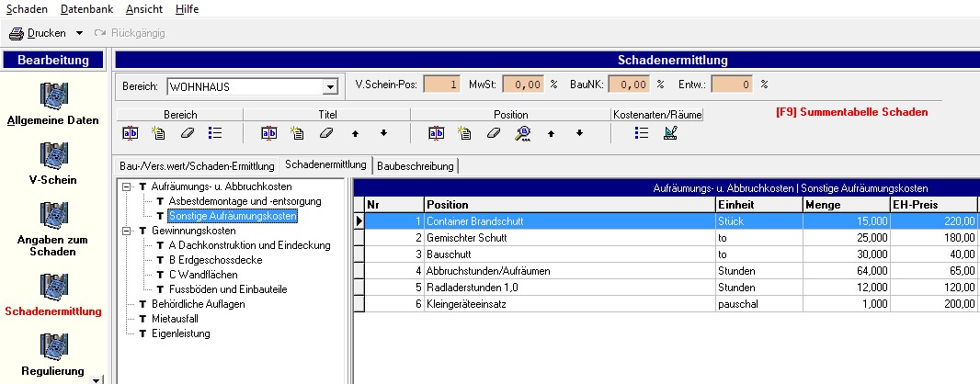
Task: Select C Wandflächen in the tree
Action: 203,275
